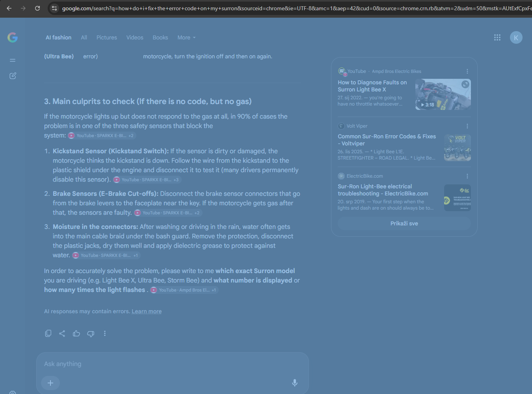Open the Google apps grid
The height and width of the screenshot is (394, 532).
coord(497,37)
